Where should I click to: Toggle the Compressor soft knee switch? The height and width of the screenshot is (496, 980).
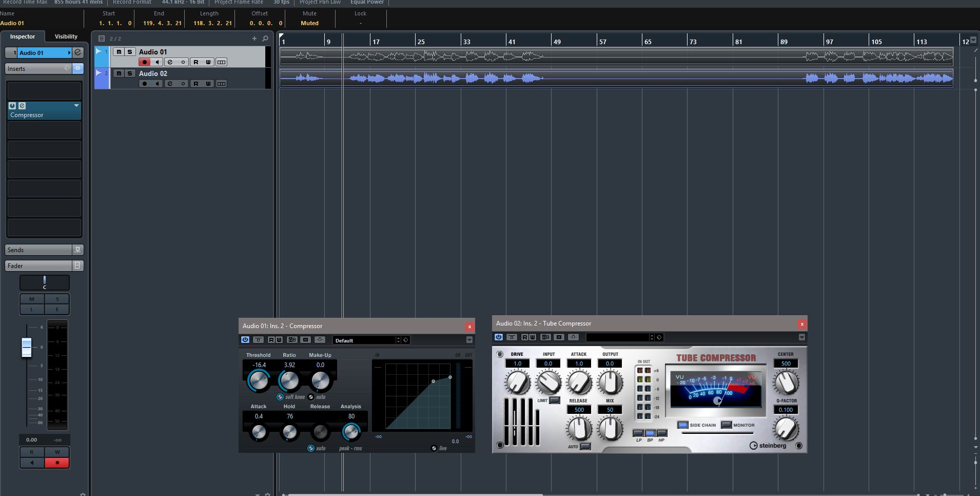click(x=280, y=397)
